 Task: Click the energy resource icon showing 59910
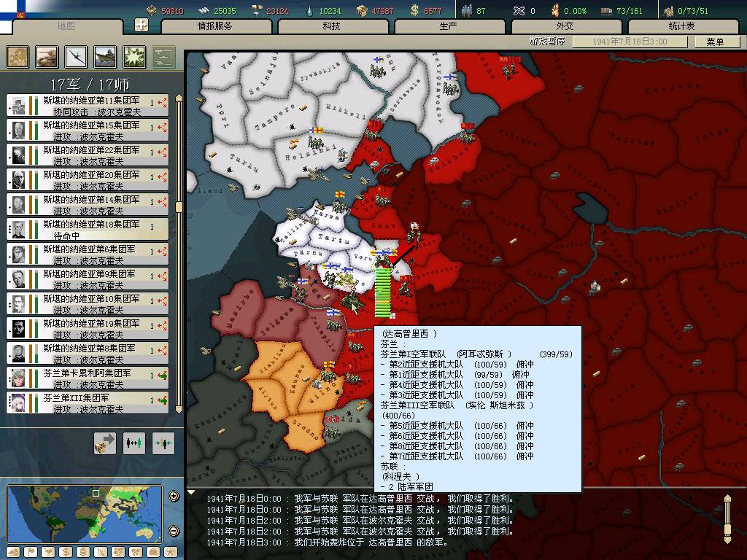tap(152, 10)
